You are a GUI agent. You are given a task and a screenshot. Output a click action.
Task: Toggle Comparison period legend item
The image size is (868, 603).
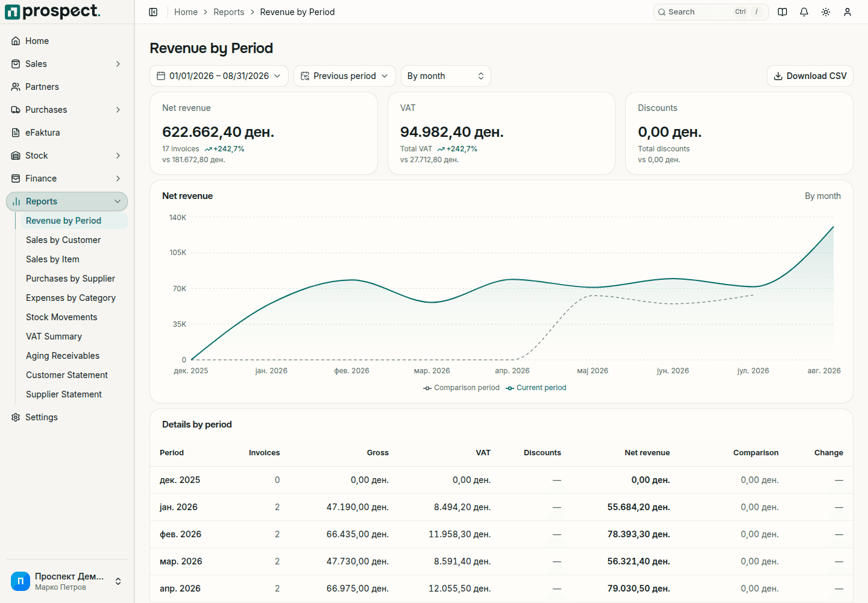(461, 388)
